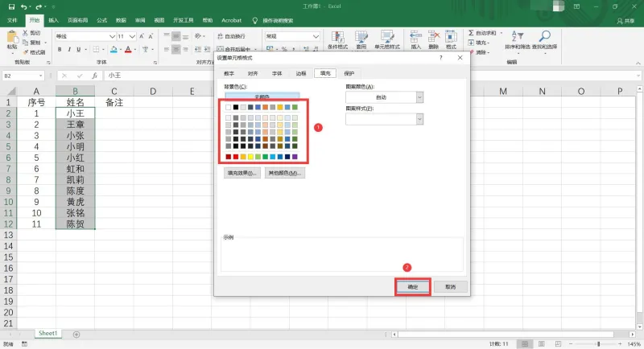The image size is (644, 349).
Task: Select the Sheet1 worksheet tab
Action: point(48,334)
